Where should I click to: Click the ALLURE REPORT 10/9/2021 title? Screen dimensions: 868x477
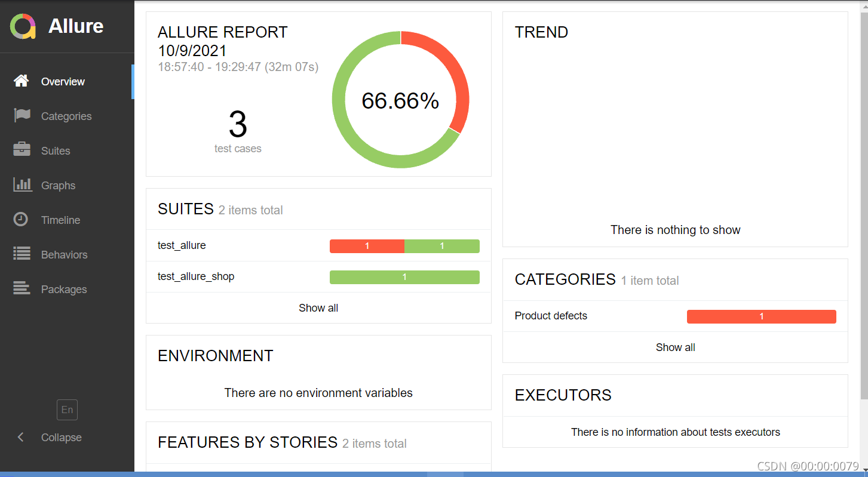tap(223, 41)
